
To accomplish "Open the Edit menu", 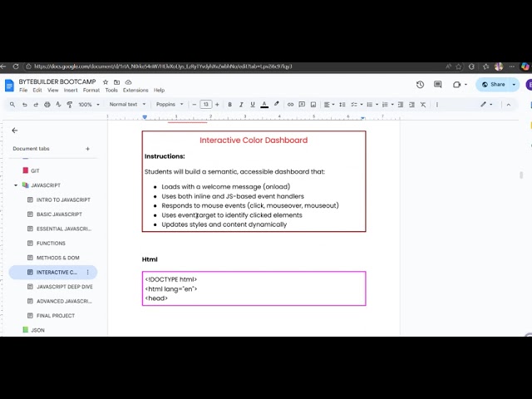I will (x=37, y=91).
